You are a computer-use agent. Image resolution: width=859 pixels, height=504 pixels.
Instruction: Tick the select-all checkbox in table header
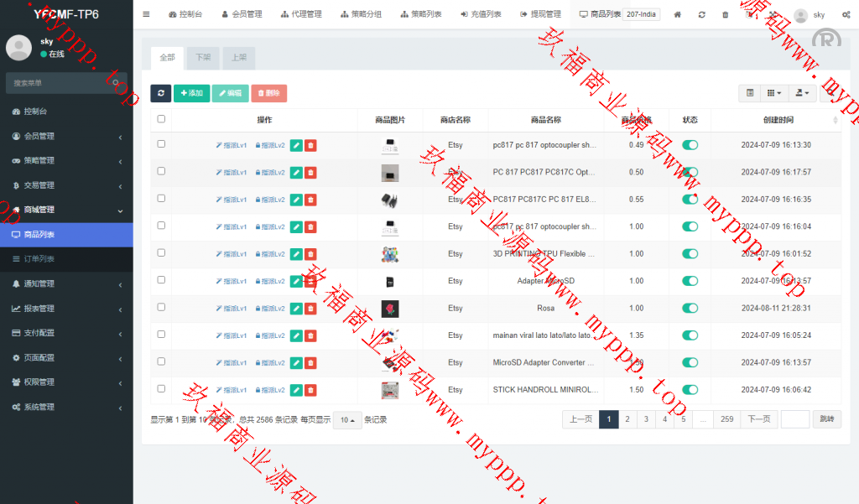pyautogui.click(x=161, y=119)
